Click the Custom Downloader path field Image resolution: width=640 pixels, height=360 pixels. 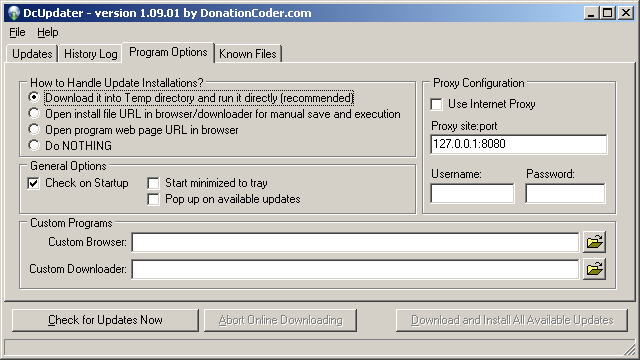pos(355,269)
